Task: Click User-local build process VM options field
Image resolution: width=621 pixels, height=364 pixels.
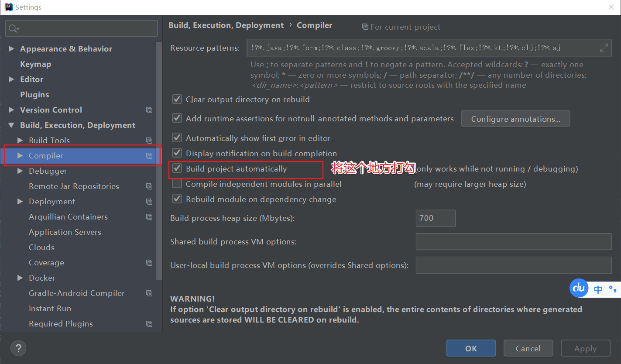Action: (x=514, y=265)
